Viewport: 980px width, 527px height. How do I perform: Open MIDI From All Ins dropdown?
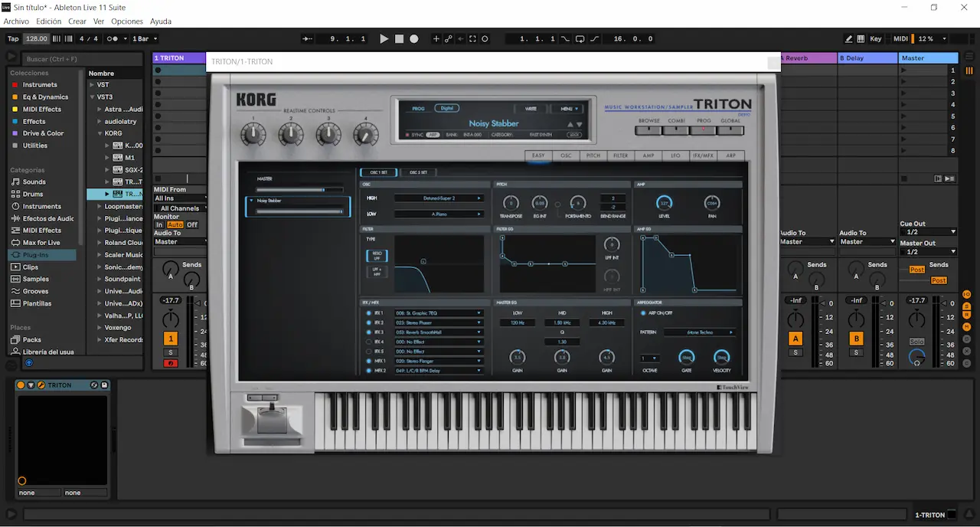click(x=181, y=198)
